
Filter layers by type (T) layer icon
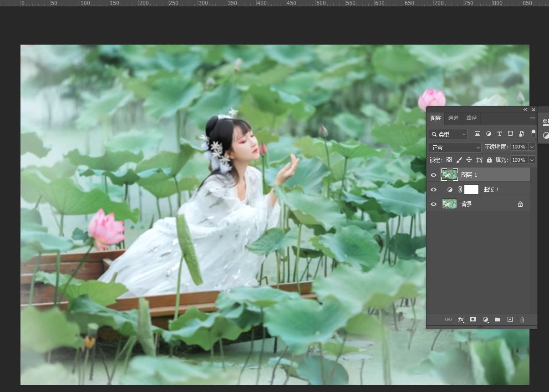click(x=499, y=134)
